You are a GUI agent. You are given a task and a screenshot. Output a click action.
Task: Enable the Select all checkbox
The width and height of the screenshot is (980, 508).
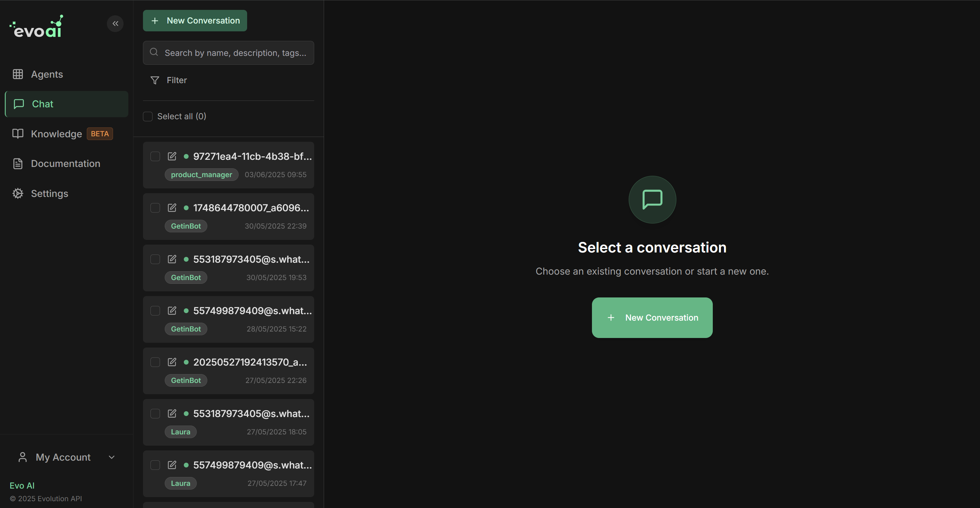click(148, 116)
